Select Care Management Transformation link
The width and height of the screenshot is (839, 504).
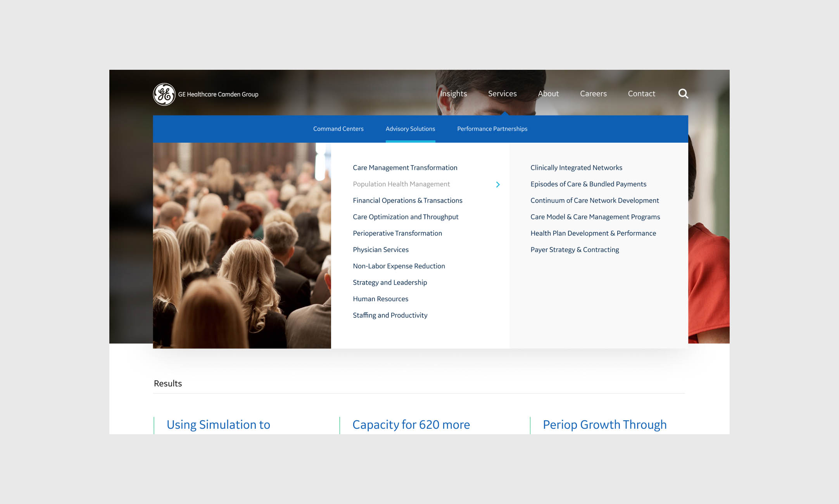tap(405, 167)
